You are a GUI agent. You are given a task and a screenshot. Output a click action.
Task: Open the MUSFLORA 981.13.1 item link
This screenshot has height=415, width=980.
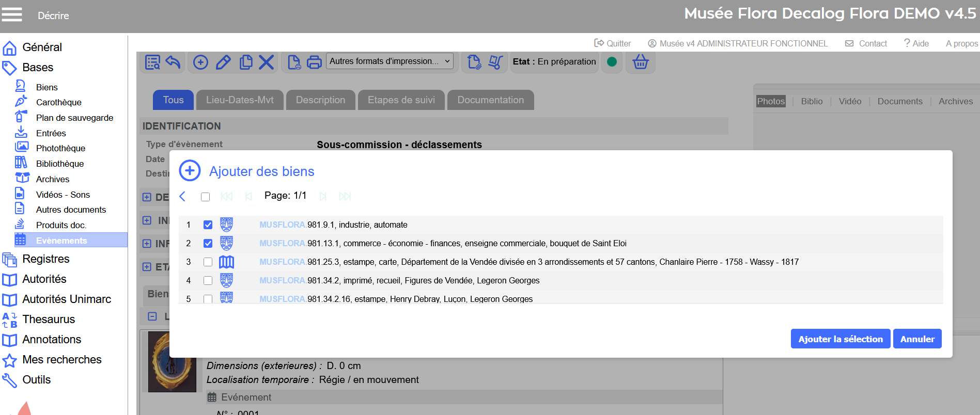282,244
